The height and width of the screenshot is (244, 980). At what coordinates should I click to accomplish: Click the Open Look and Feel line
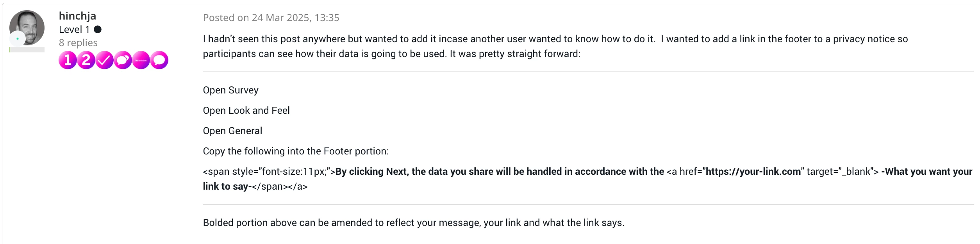(x=246, y=111)
